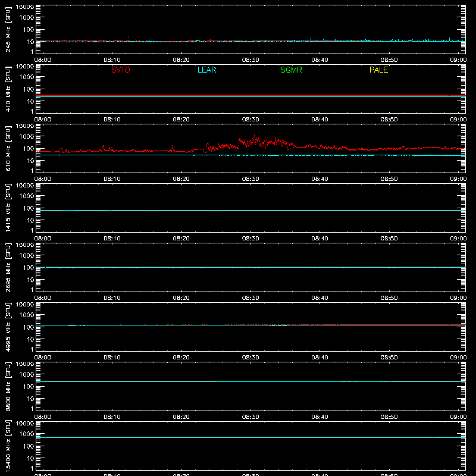Click the 08:10 time label under 8800 MHz plot
This screenshot has height=476, width=476.
coord(112,417)
